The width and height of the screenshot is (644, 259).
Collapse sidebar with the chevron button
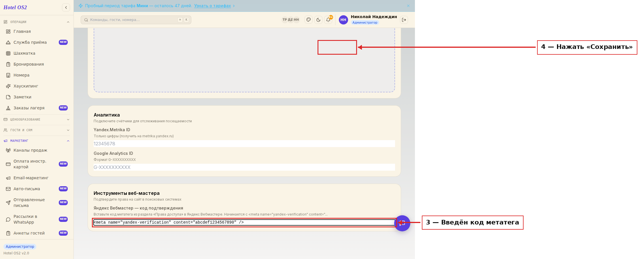(66, 7)
